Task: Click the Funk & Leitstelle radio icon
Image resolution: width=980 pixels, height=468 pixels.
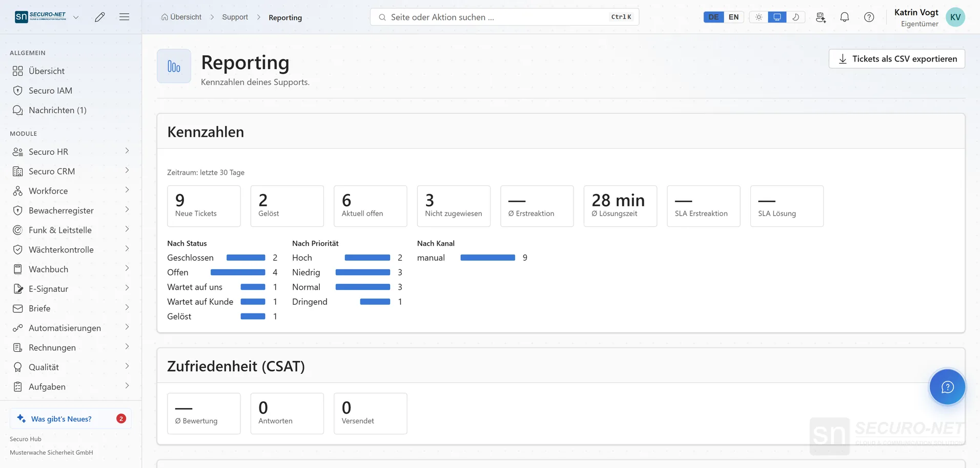Action: 18,230
